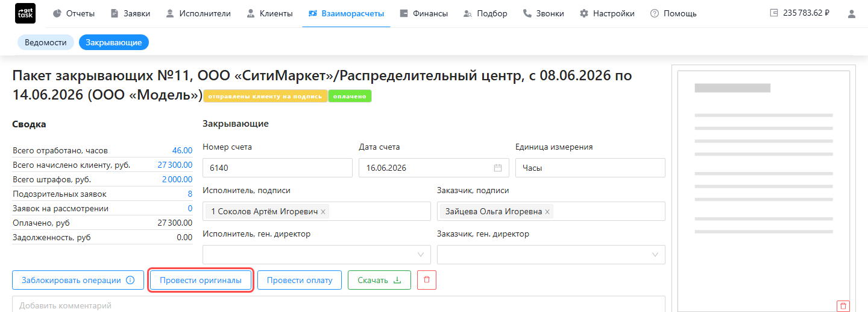Click info icon on Заблокировать операции

[130, 280]
